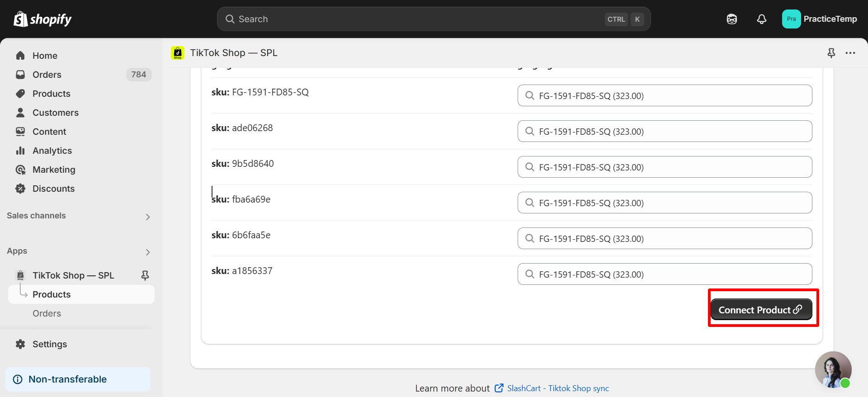Expand the Sales channels section
Screen dimensions: 868x397
pyautogui.click(x=148, y=217)
